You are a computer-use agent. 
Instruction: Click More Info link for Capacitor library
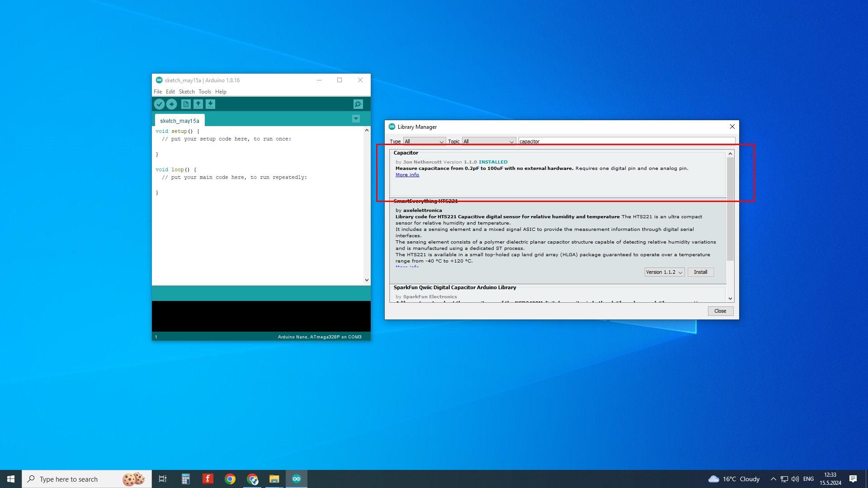point(406,174)
